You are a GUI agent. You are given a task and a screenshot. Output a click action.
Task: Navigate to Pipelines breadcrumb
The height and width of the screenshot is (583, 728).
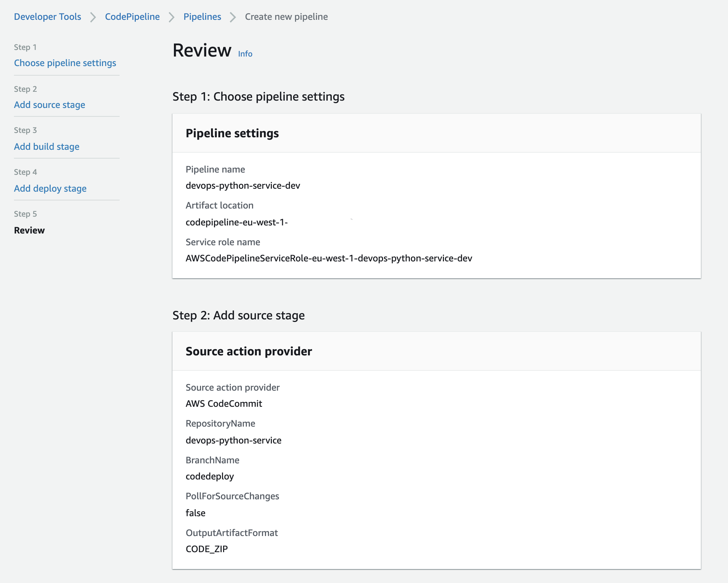[x=202, y=17]
